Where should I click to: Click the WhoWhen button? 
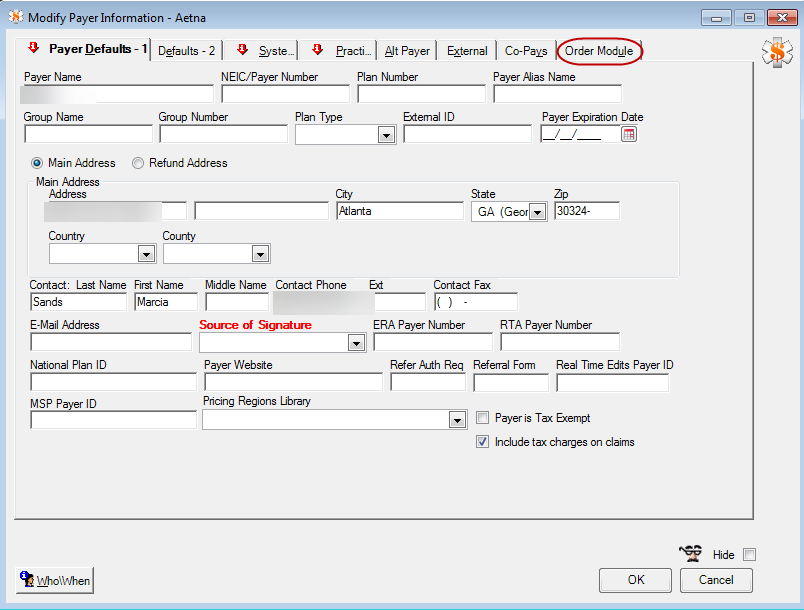pyautogui.click(x=55, y=580)
